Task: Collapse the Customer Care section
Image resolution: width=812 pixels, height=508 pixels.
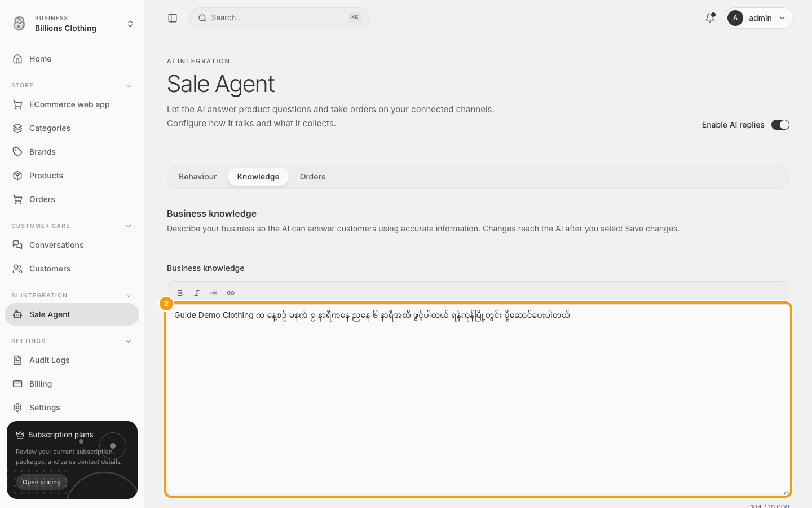Action: click(129, 226)
